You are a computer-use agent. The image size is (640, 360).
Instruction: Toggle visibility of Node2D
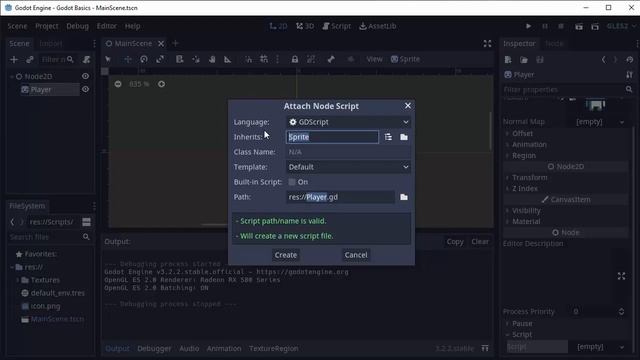pyautogui.click(x=85, y=76)
